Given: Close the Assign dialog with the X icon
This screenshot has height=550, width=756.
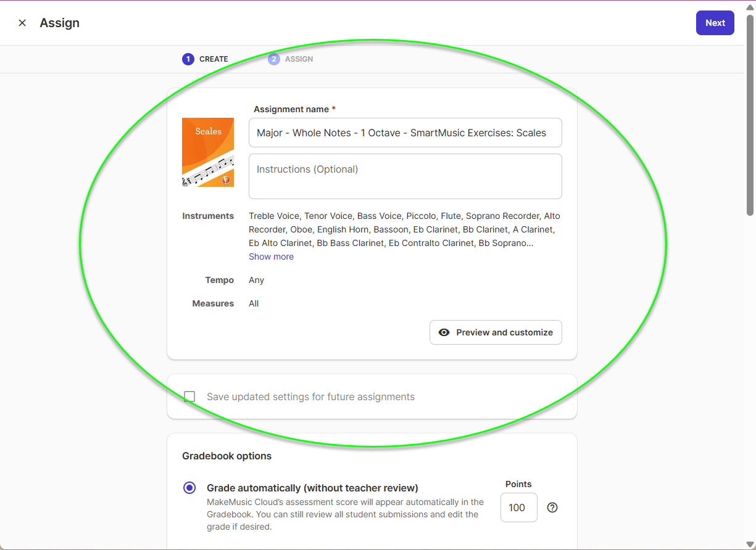Looking at the screenshot, I should tap(22, 23).
